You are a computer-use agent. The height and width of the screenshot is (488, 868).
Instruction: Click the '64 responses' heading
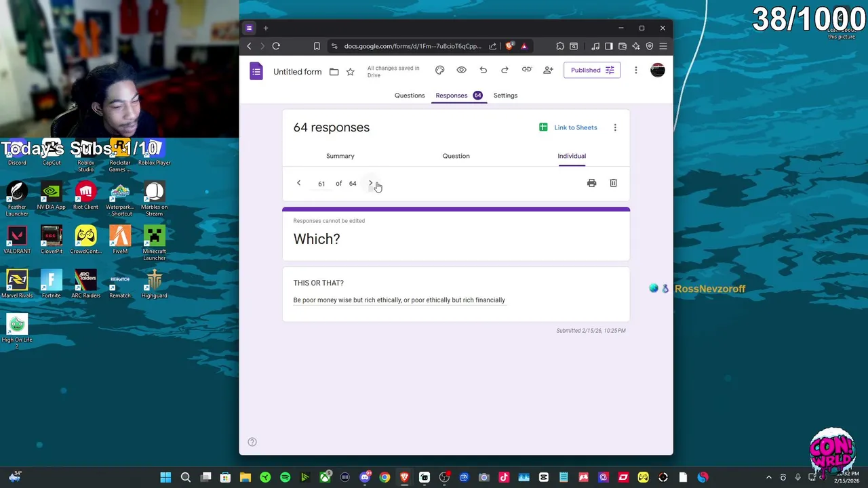pyautogui.click(x=332, y=127)
